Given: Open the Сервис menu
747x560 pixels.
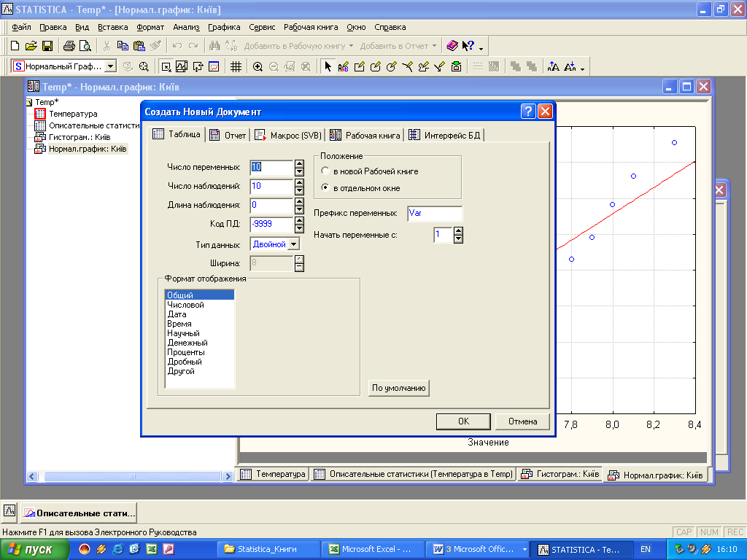Looking at the screenshot, I should click(x=262, y=27).
